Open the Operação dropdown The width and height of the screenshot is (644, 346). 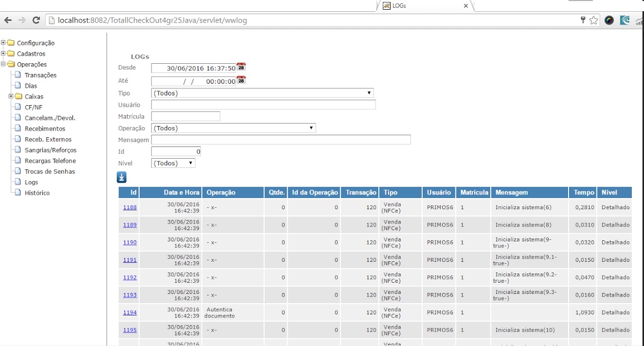click(x=234, y=128)
